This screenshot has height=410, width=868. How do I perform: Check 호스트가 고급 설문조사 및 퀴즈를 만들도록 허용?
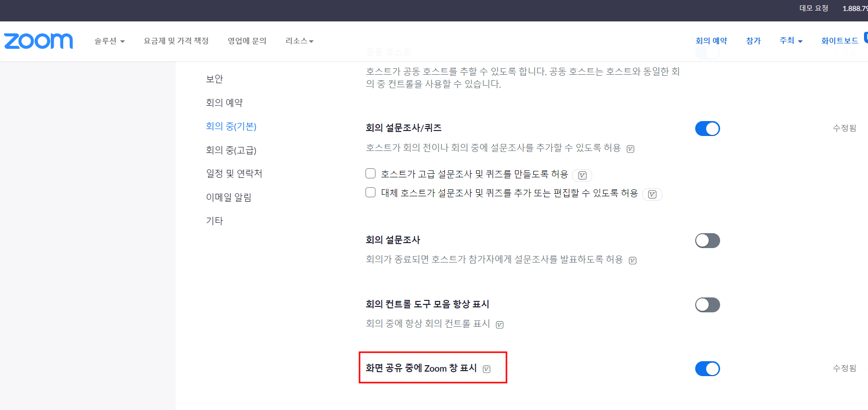(x=371, y=173)
